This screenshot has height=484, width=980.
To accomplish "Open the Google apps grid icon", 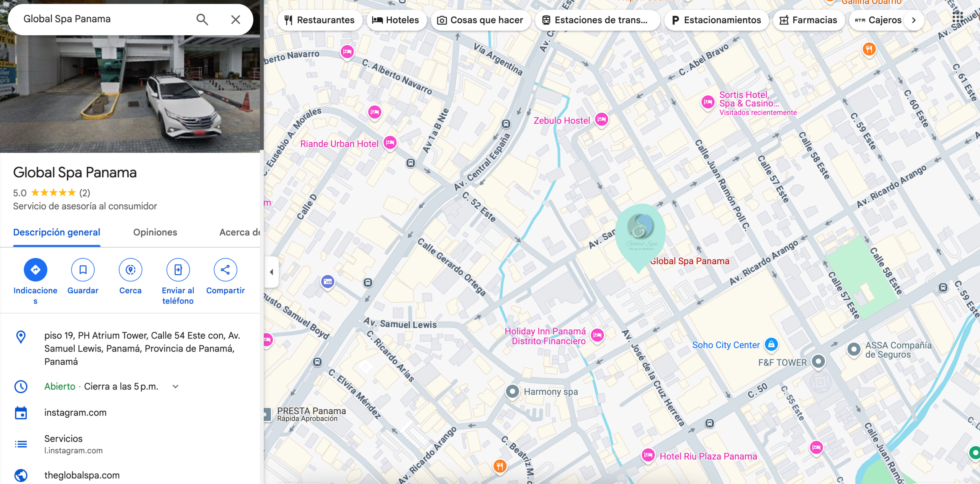I will pos(957,17).
